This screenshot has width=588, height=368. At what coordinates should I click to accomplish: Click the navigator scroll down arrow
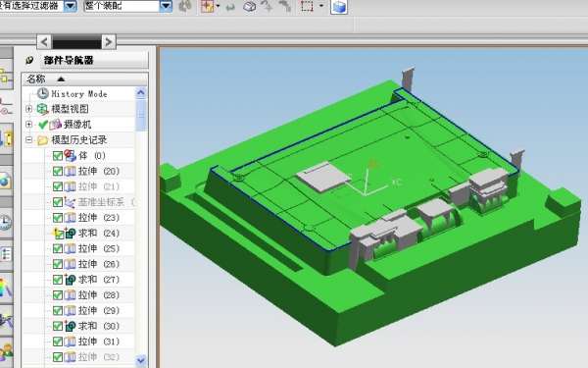(141, 360)
